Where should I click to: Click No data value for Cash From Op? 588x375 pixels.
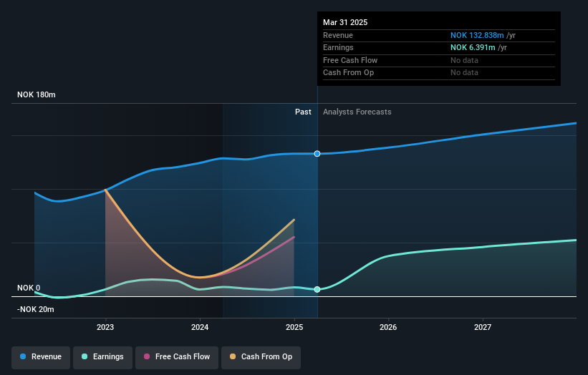point(464,73)
